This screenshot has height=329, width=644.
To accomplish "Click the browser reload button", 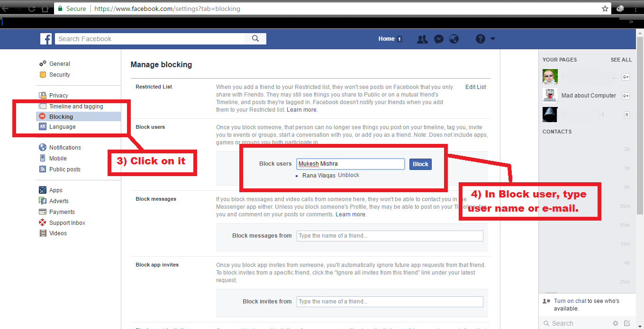I will click(x=32, y=9).
